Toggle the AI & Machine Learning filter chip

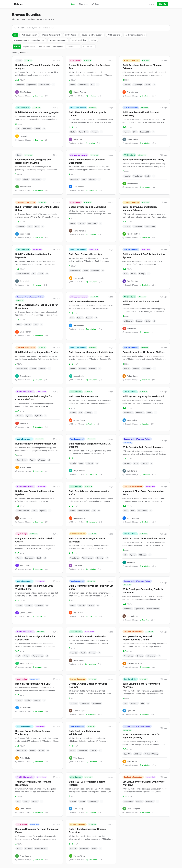tap(135, 35)
